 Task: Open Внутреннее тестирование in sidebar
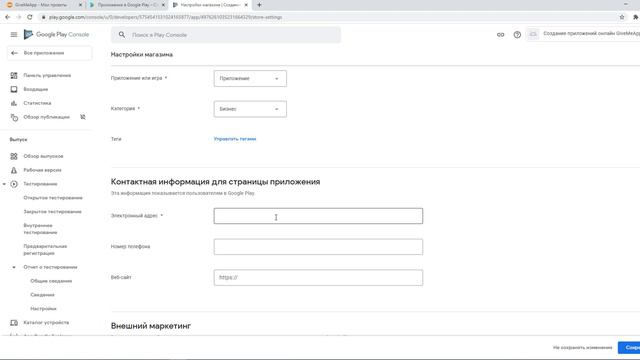coord(40,229)
